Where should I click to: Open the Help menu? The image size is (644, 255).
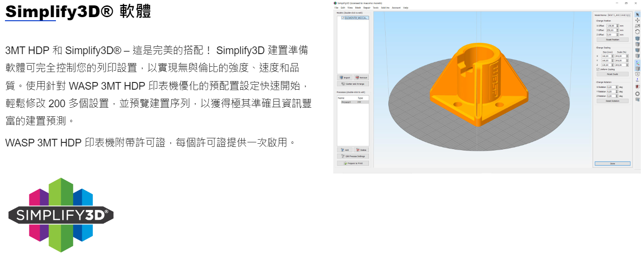[405, 8]
